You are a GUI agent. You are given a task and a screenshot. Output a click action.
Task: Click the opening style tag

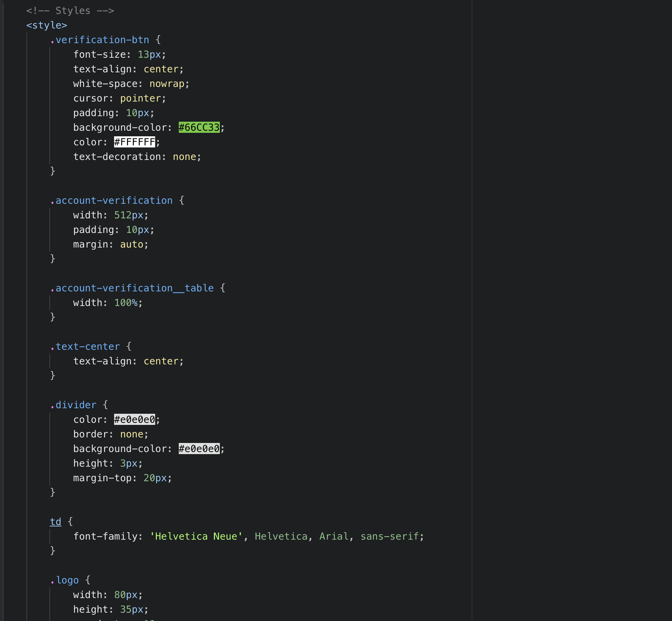pyautogui.click(x=47, y=25)
